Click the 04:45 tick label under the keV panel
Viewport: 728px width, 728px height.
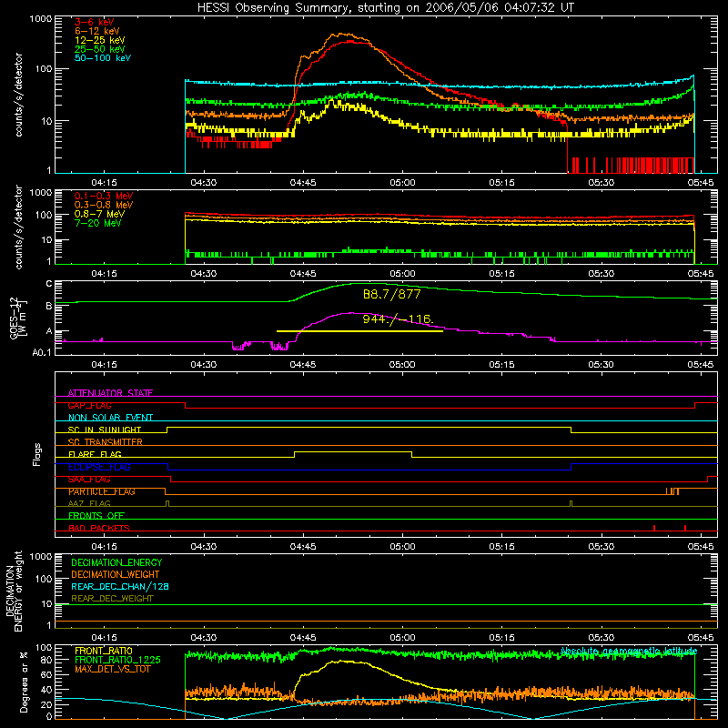303,183
